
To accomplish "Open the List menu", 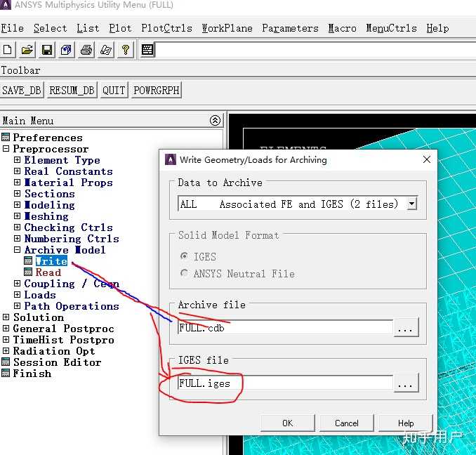I will [x=88, y=28].
